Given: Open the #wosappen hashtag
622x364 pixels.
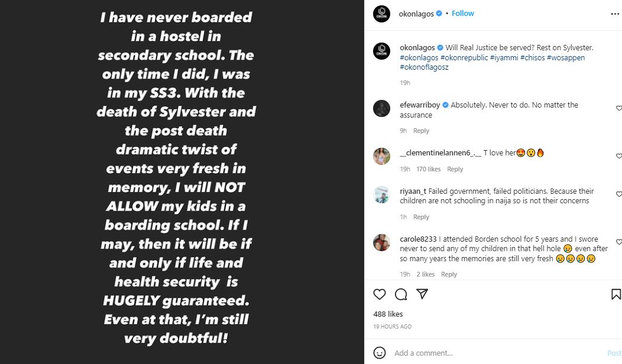Looking at the screenshot, I should (566, 58).
